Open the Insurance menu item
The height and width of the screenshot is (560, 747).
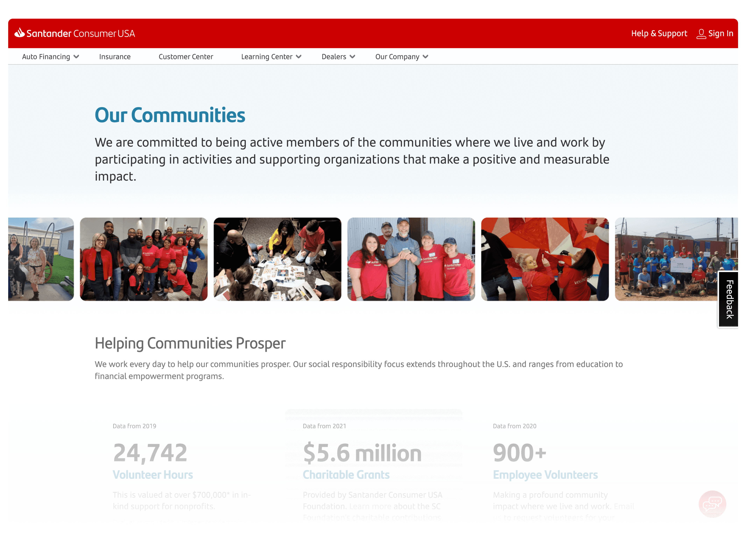click(115, 57)
